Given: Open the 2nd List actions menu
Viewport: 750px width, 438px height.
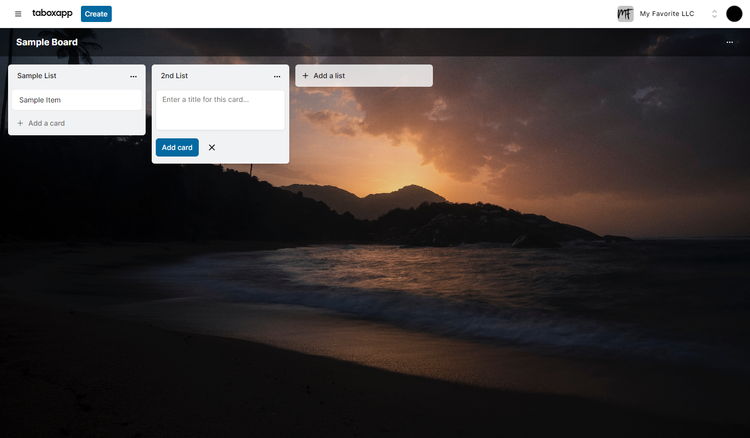Looking at the screenshot, I should pos(277,76).
